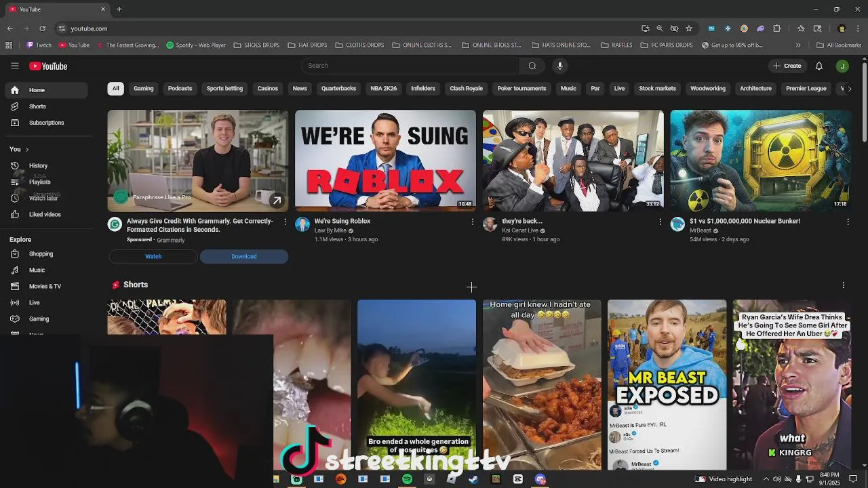The width and height of the screenshot is (868, 488).
Task: Click the tracking protection eye icon
Action: pyautogui.click(x=674, y=28)
